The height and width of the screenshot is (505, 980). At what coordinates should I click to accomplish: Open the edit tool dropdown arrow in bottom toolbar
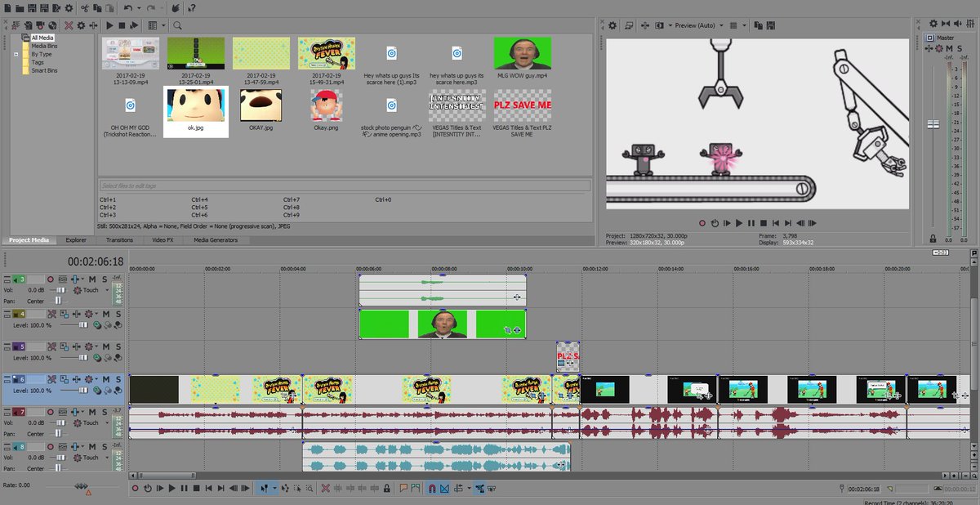pos(274,488)
